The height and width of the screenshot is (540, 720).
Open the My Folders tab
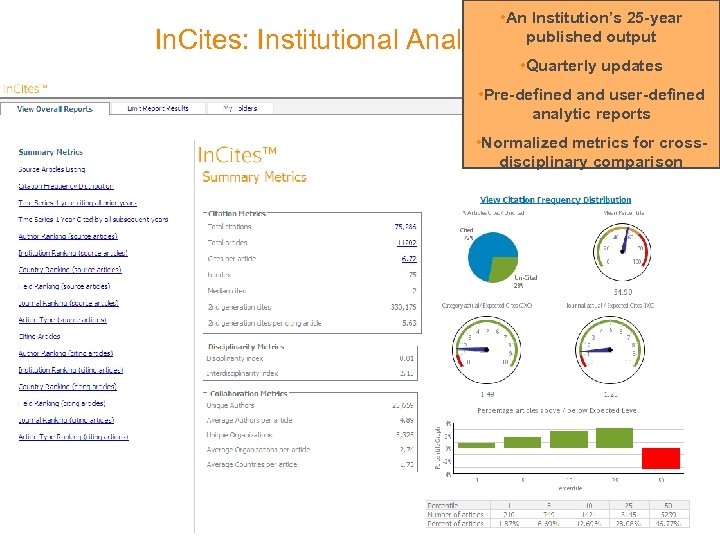(240, 108)
